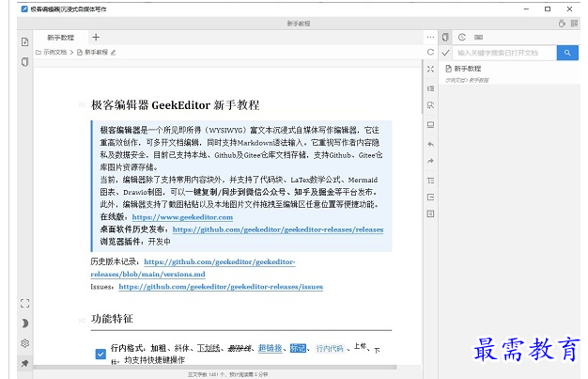The image size is (588, 379).
Task: Click the monitor icon in editor toolbar
Action: point(430,125)
